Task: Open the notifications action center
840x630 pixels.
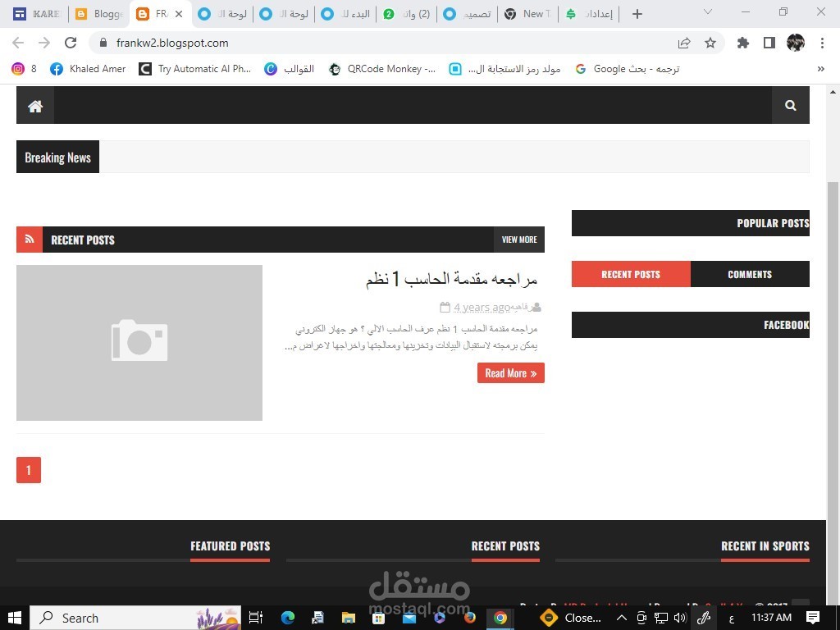Action: coord(813,618)
